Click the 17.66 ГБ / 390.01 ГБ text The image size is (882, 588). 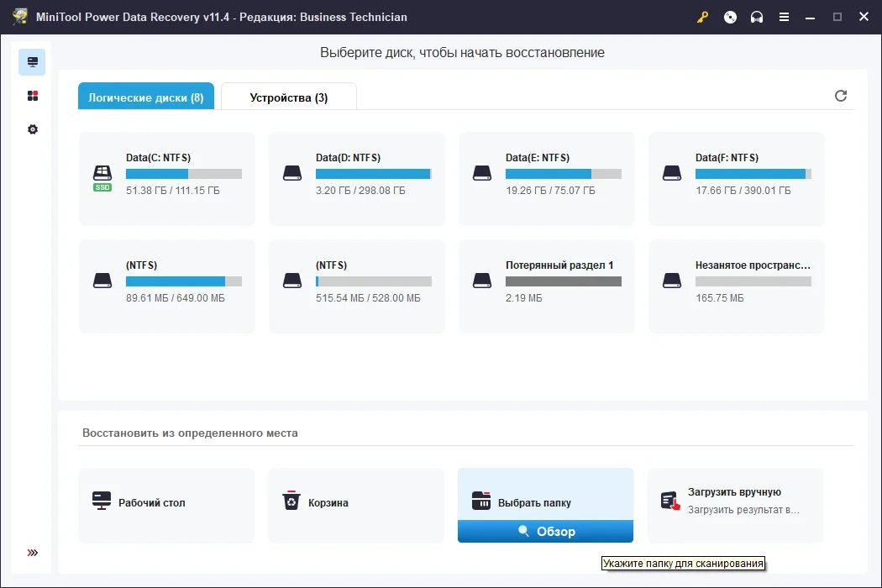[743, 190]
